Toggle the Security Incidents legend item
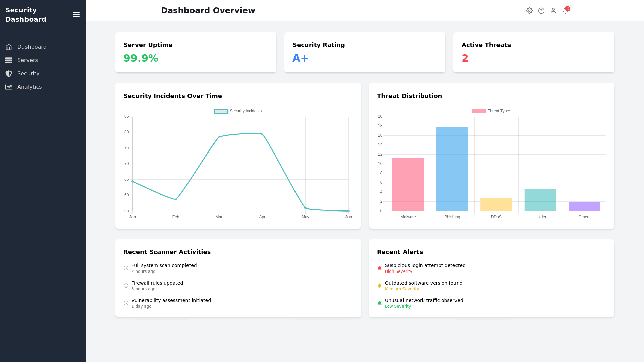Viewport: 644px width, 362px height. pyautogui.click(x=238, y=111)
